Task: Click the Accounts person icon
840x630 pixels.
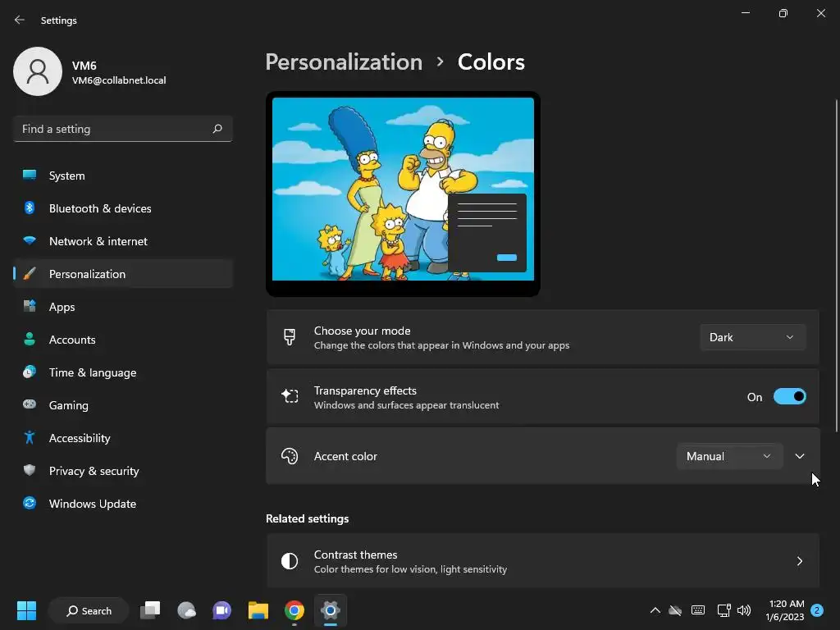Action: [30, 339]
